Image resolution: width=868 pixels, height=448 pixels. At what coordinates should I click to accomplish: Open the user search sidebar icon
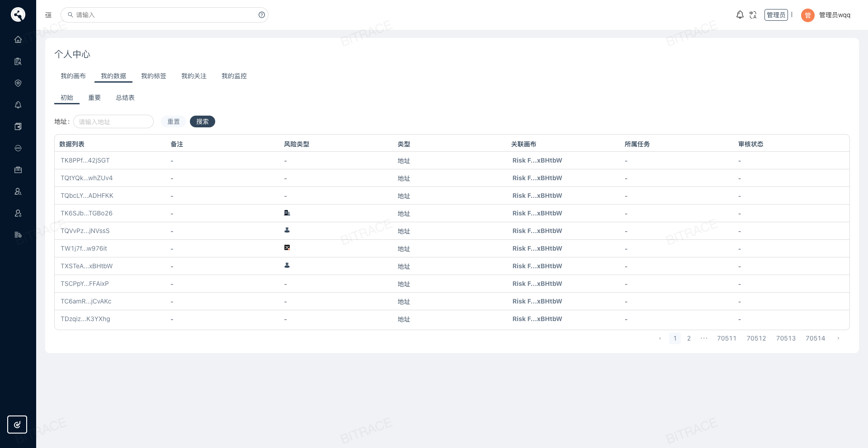[x=18, y=191]
